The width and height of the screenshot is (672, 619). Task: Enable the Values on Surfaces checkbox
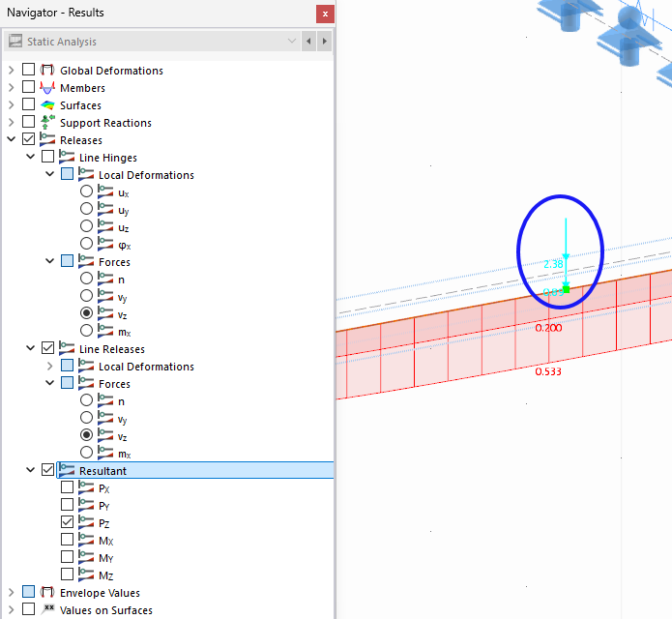point(29,609)
